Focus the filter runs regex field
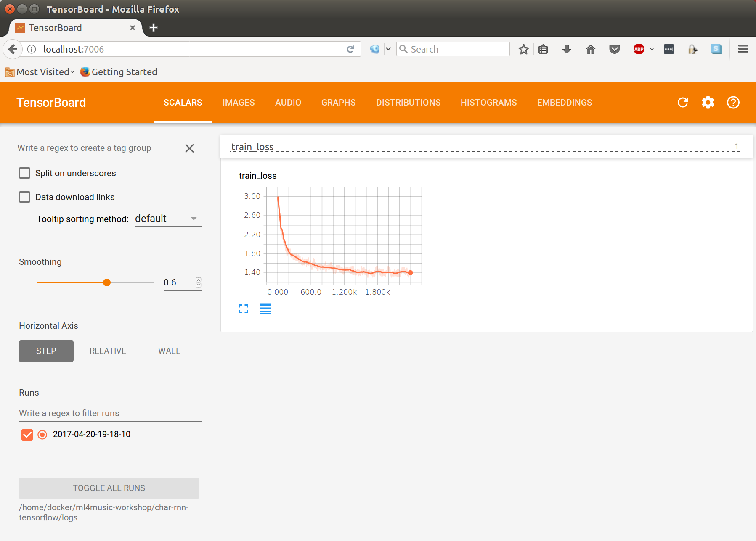The width and height of the screenshot is (756, 541). (x=110, y=413)
